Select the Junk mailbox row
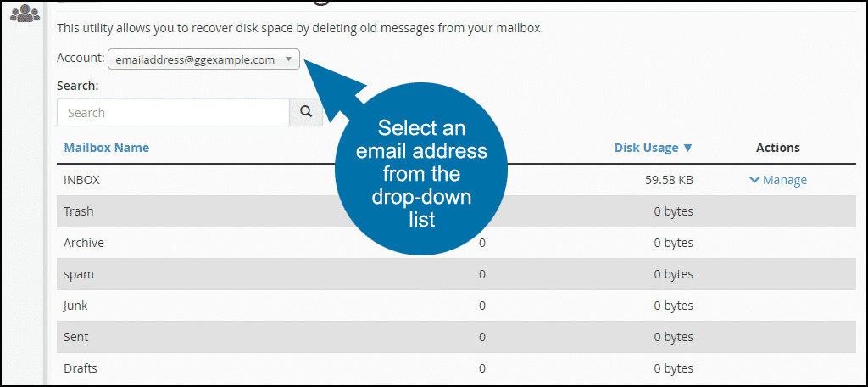 coord(456,305)
